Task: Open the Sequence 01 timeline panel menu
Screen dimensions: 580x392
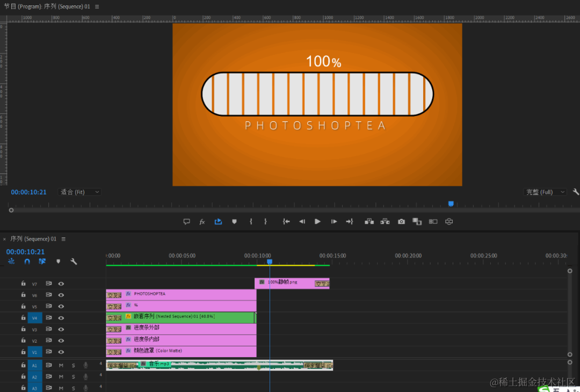Action: click(x=63, y=239)
